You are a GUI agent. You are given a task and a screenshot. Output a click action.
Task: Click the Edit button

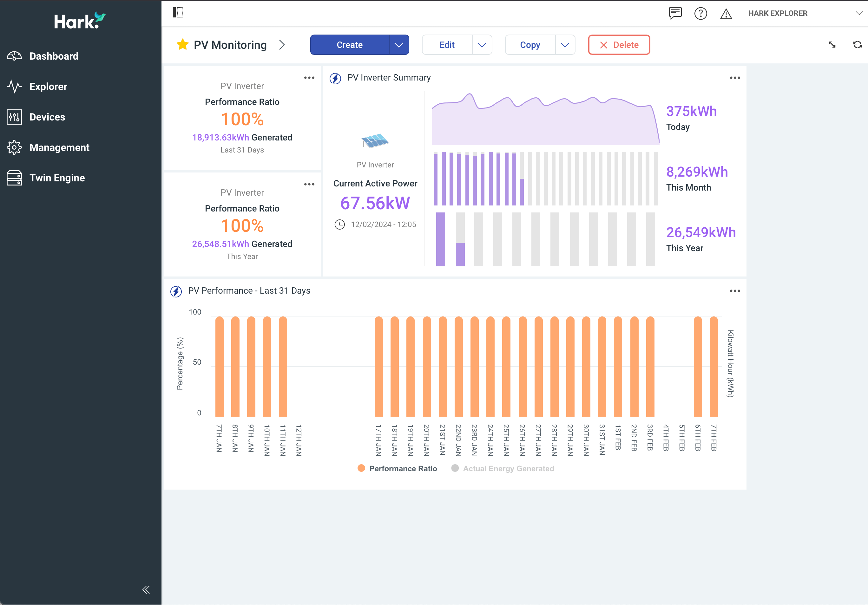point(447,45)
